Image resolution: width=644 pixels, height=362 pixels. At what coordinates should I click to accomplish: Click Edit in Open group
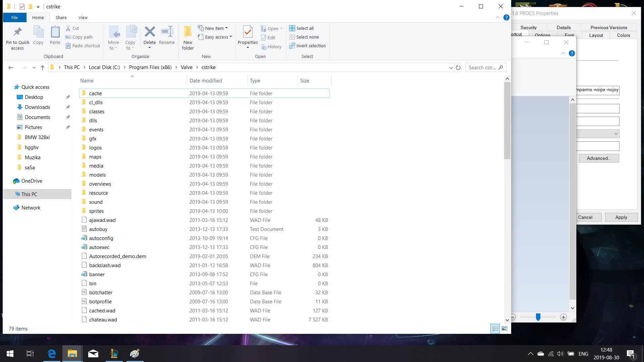(268, 38)
